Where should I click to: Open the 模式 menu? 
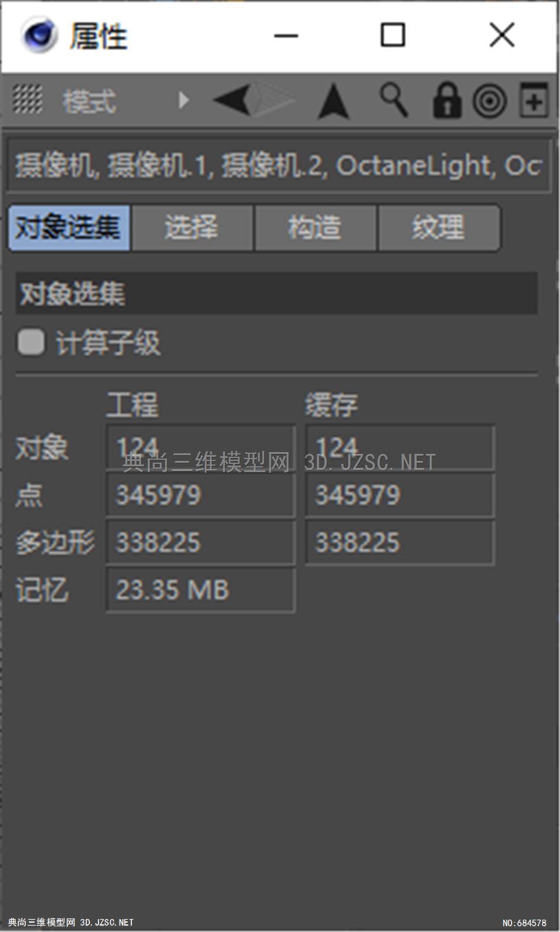(90, 101)
